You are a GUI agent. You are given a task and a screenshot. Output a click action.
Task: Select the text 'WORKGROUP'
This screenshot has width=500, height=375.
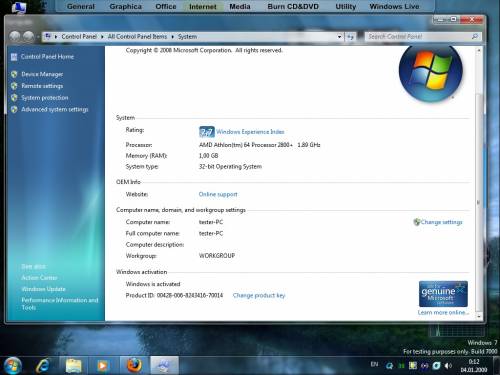217,256
